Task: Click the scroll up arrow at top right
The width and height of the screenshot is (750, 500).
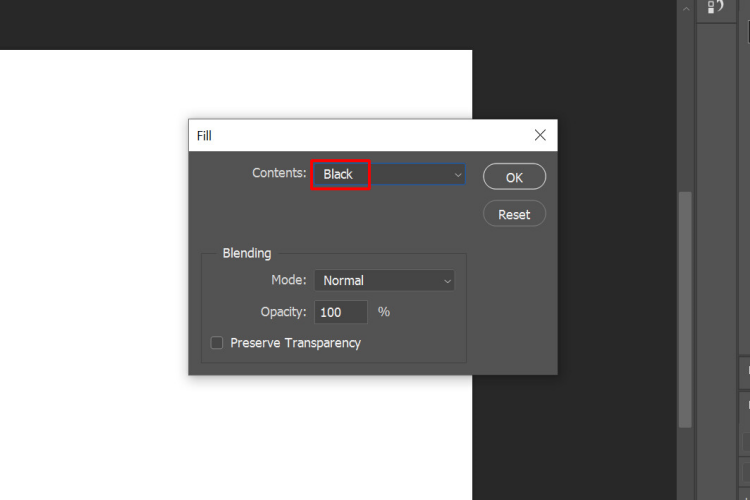Action: 686,9
